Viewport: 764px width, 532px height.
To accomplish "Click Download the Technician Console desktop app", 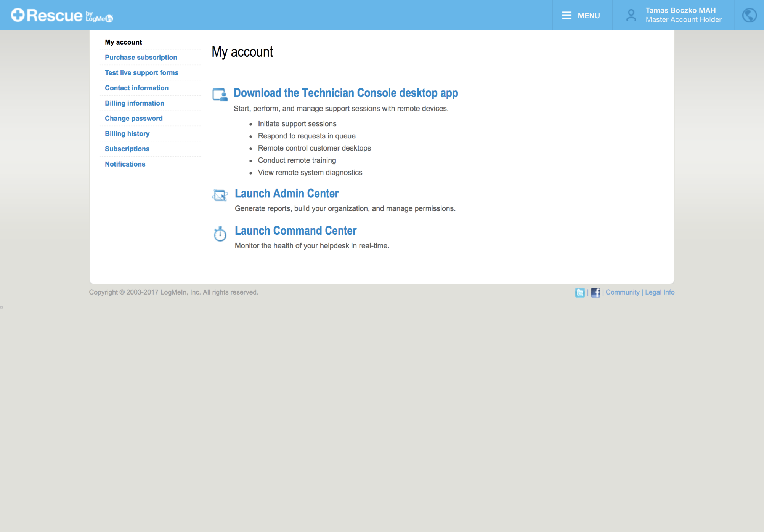I will tap(346, 93).
